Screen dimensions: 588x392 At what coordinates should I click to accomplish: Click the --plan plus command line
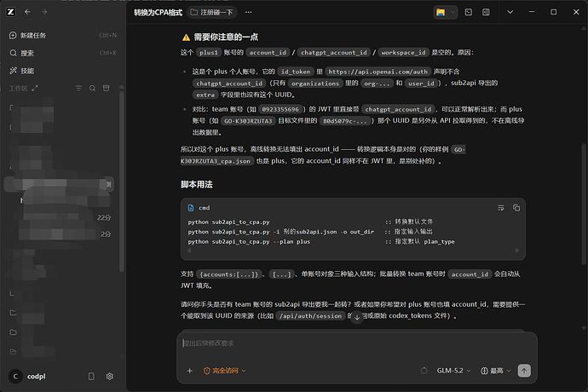pyautogui.click(x=249, y=241)
